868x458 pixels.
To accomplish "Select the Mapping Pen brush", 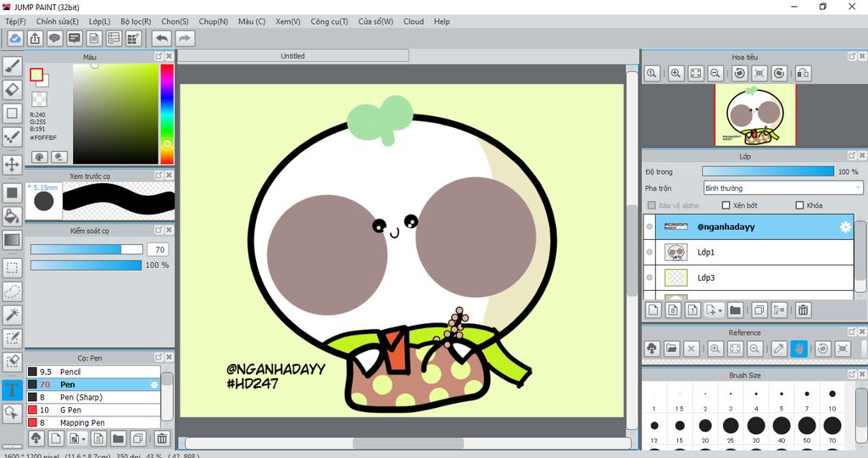I will point(93,422).
